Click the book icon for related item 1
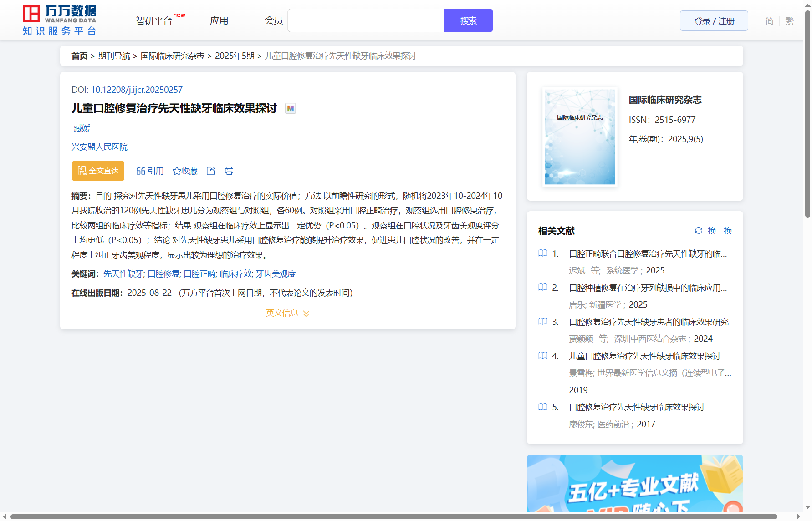 tap(543, 253)
